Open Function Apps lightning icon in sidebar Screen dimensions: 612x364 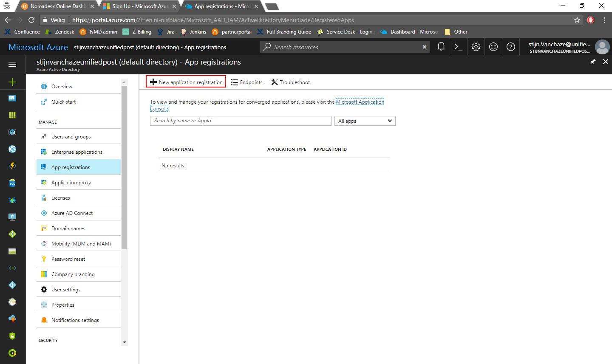coord(12,166)
